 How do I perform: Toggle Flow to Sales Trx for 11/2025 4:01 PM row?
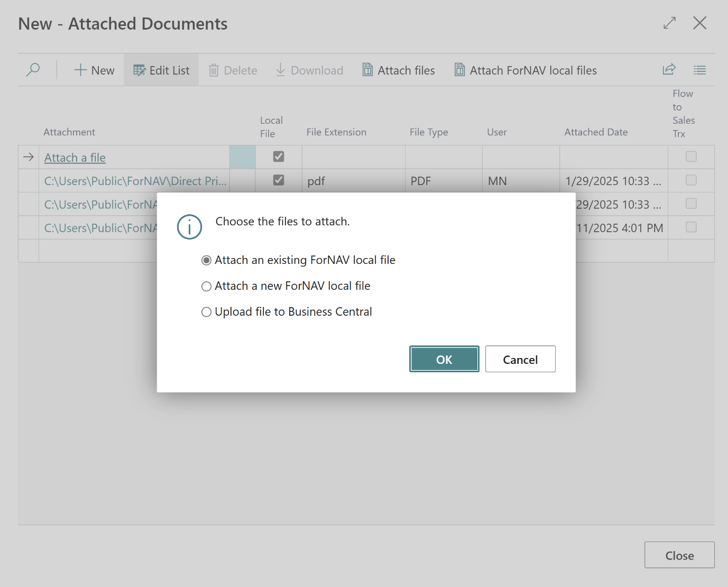(691, 227)
